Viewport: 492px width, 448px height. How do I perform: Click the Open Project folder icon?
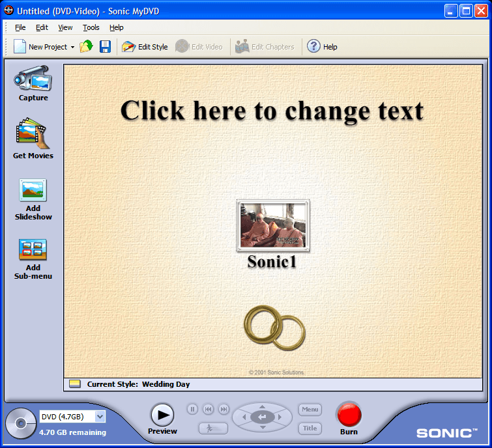[x=86, y=46]
